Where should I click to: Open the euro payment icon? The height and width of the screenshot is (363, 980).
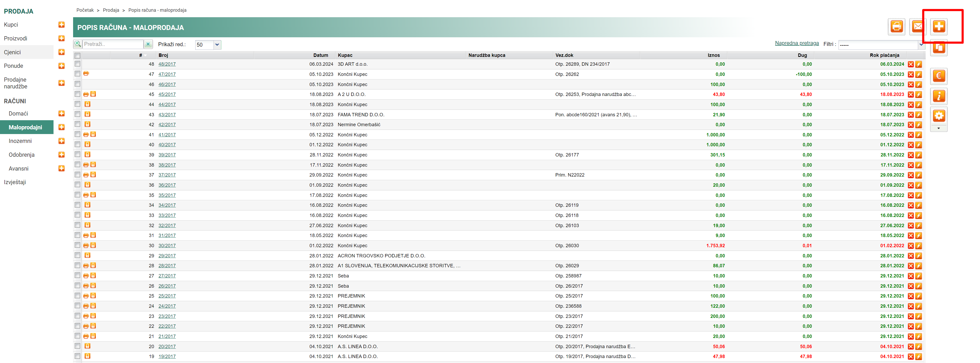click(938, 76)
